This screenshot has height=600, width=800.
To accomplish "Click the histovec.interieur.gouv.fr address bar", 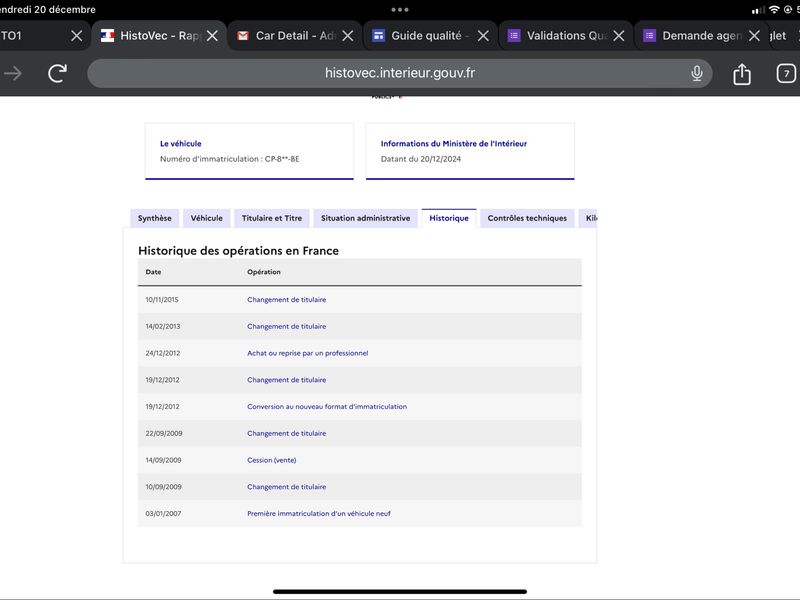I will click(399, 73).
